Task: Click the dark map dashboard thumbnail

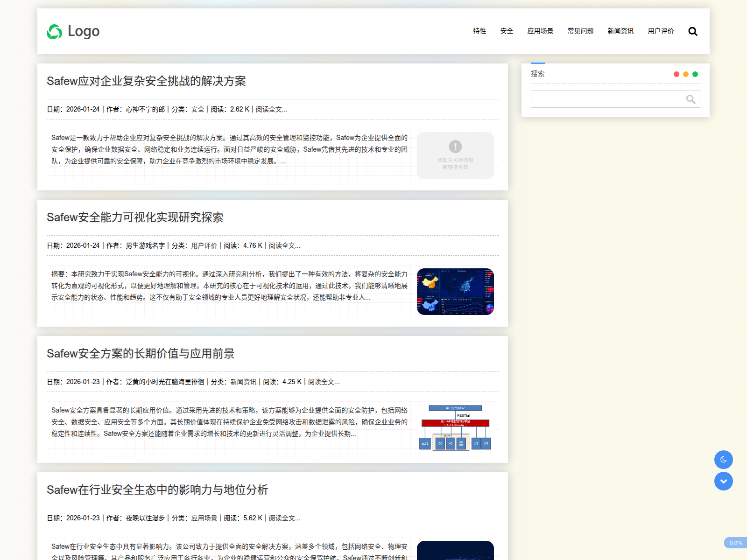Action: [x=455, y=292]
